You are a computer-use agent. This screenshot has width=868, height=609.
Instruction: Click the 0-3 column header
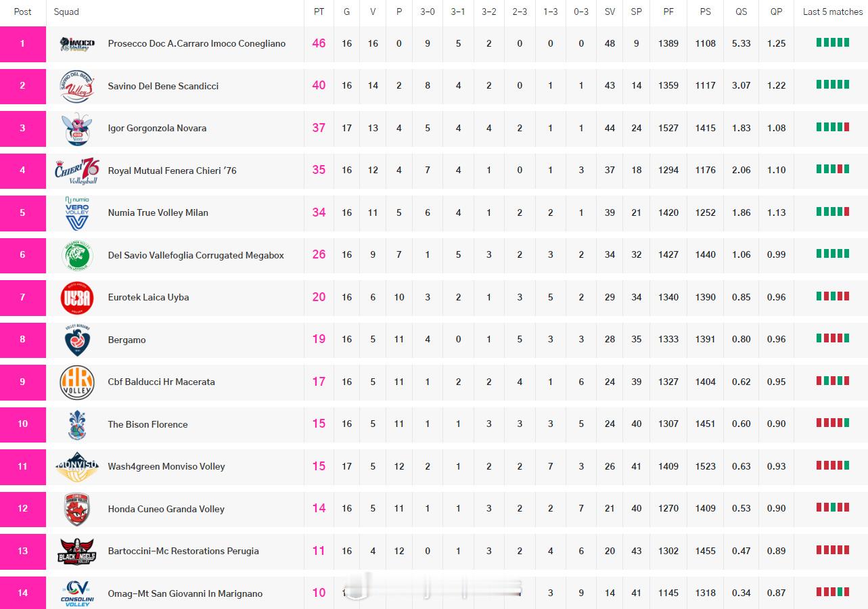pyautogui.click(x=581, y=12)
